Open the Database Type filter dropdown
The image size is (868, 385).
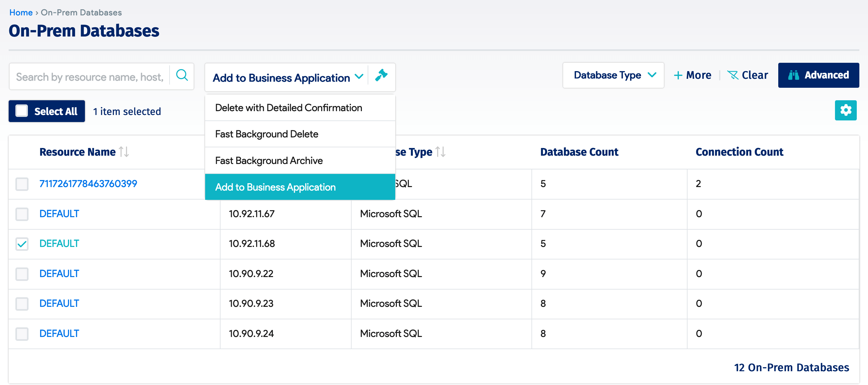coord(613,75)
